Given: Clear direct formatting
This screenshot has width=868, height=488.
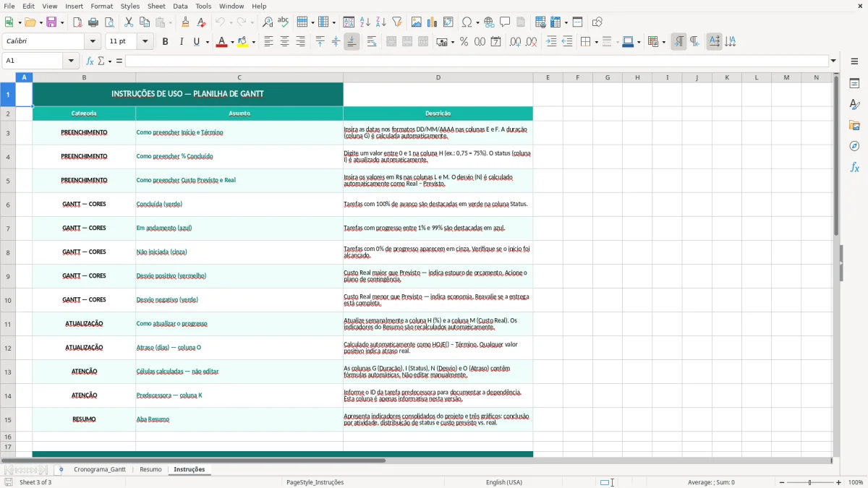Looking at the screenshot, I should click(x=201, y=22).
